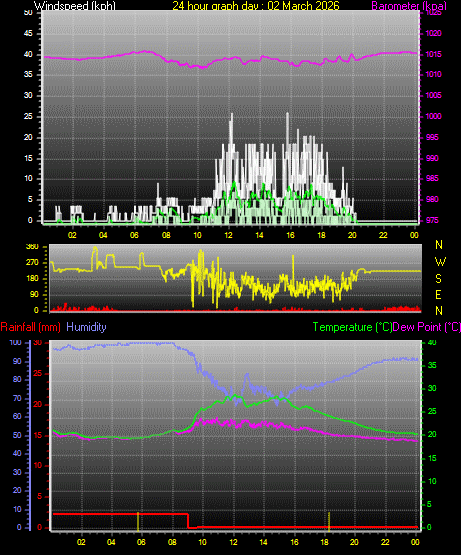
Task: Click '1000' on the barometer axis
Action: pyautogui.click(x=434, y=116)
